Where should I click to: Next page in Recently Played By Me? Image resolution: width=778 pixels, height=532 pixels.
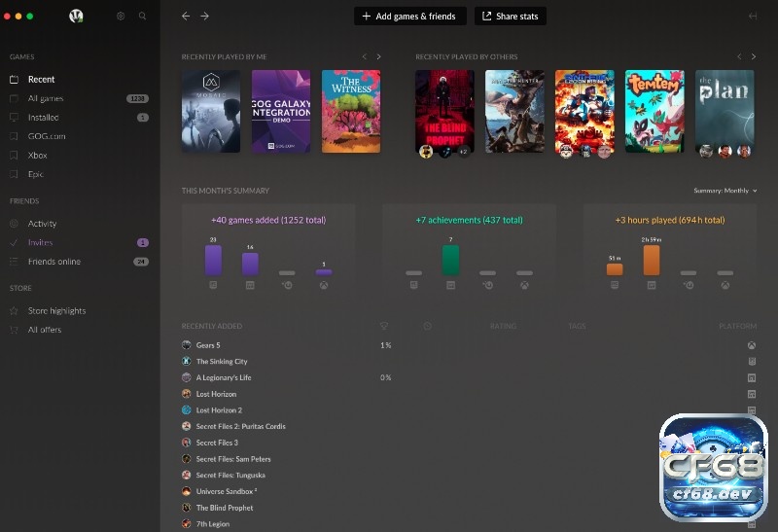378,56
